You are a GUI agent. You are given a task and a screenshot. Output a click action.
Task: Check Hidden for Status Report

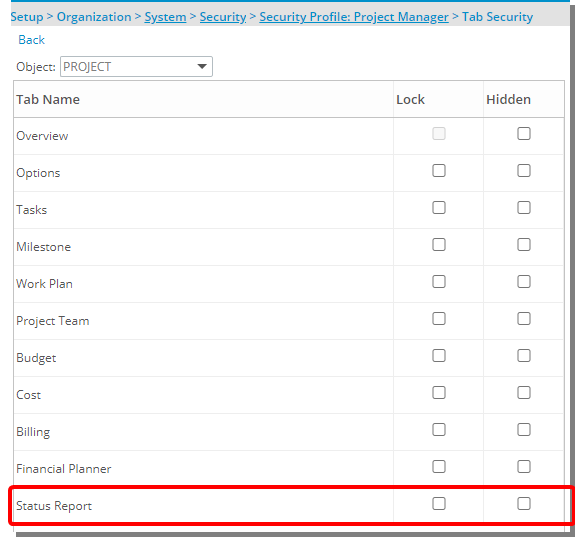(x=524, y=504)
